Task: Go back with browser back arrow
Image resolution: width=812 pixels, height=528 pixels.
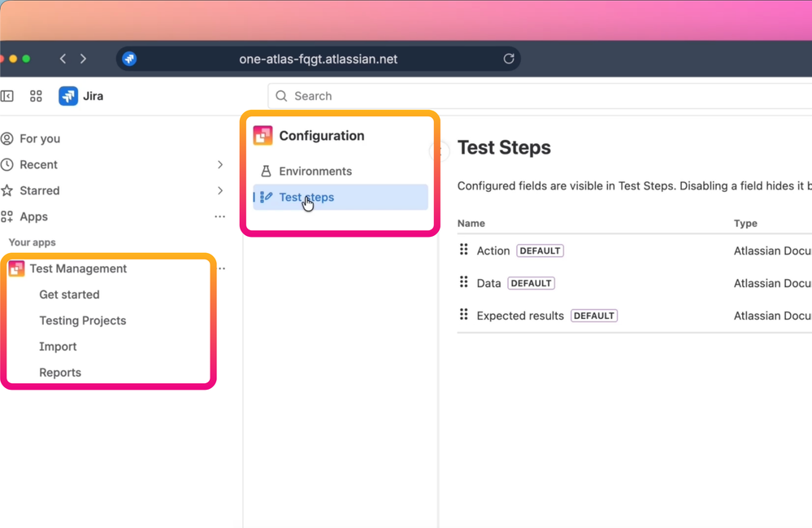Action: [x=63, y=59]
